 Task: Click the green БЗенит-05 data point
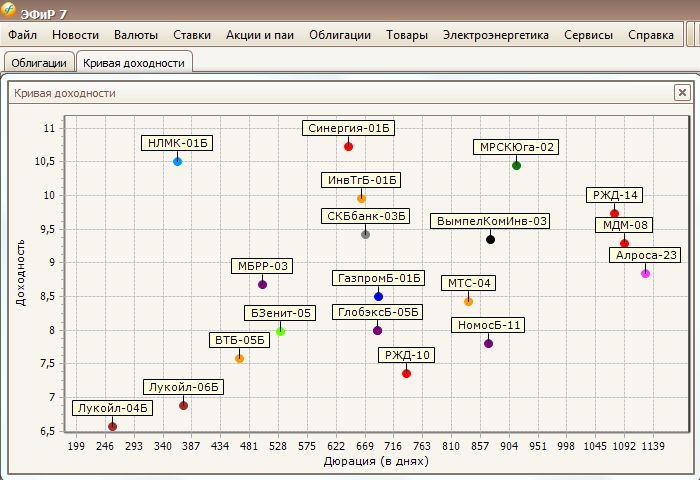pos(281,331)
